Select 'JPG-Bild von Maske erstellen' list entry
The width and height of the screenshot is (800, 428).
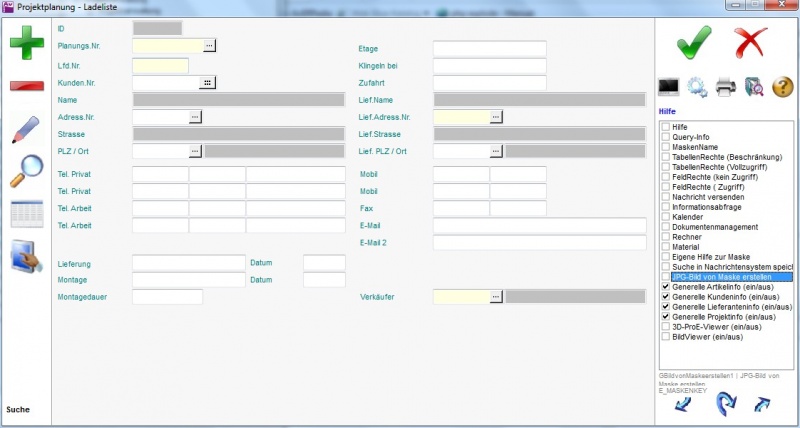[x=732, y=277]
